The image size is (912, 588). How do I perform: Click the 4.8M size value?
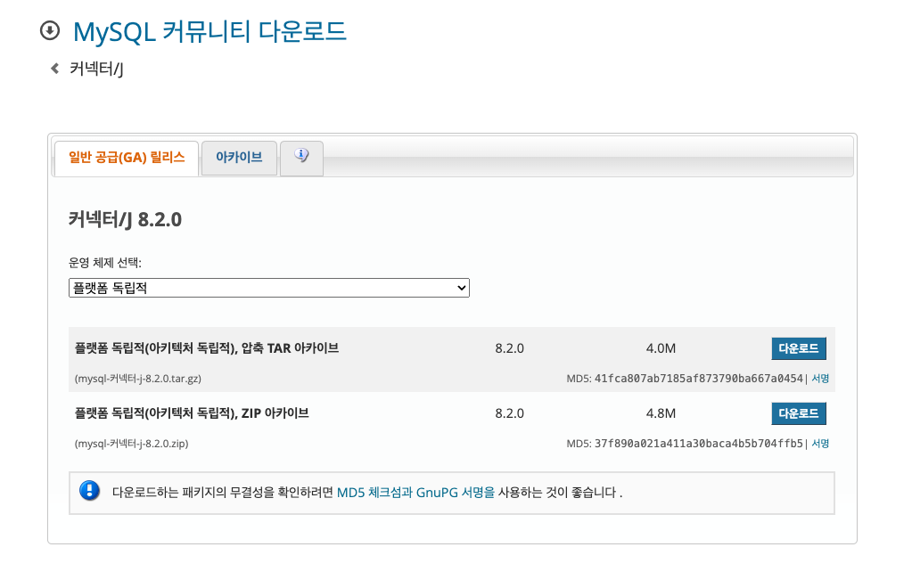pyautogui.click(x=661, y=413)
